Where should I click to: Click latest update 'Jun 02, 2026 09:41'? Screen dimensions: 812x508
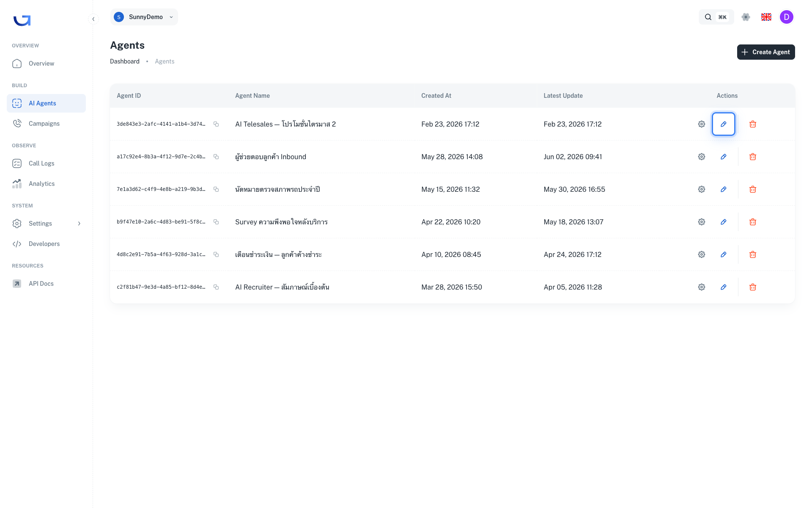click(x=573, y=157)
